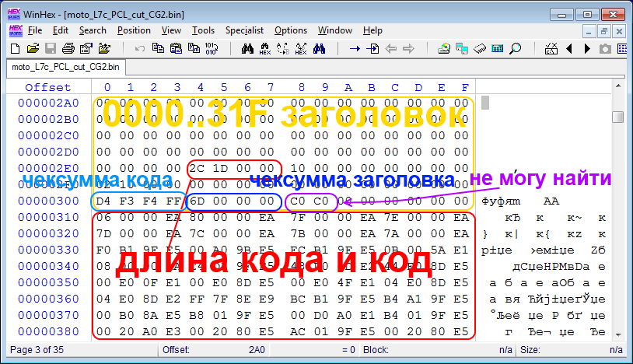Click 'Page 3 of 35' in status bar
633x364 pixels.
coord(37,349)
